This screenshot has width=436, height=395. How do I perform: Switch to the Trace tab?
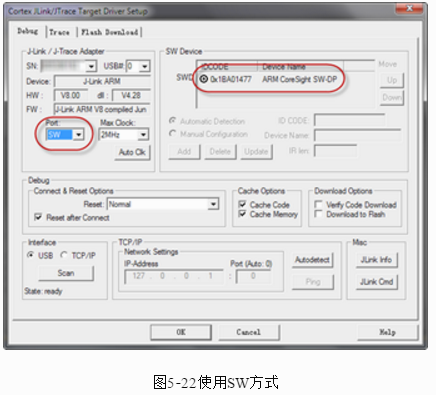pyautogui.click(x=60, y=32)
